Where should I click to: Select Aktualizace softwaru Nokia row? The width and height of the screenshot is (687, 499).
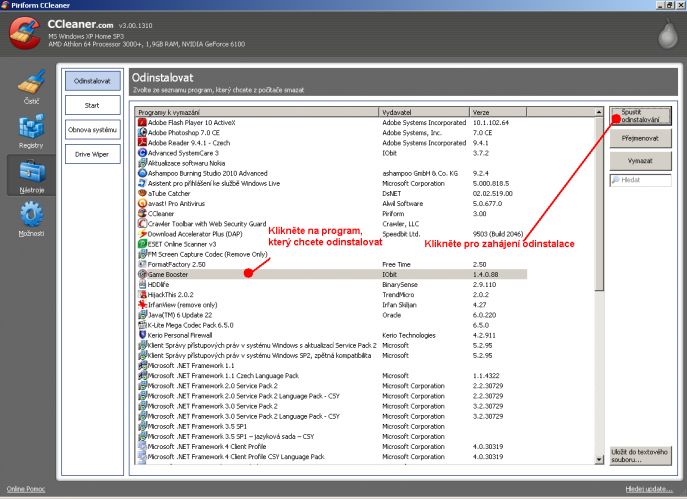(x=332, y=163)
